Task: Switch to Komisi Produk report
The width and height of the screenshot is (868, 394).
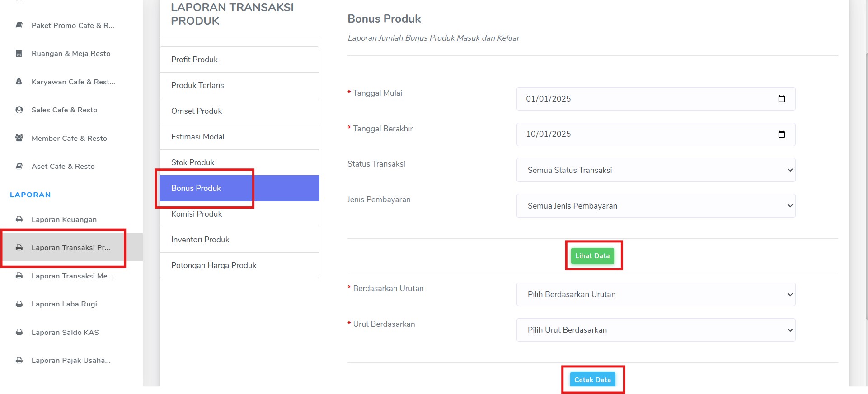Action: pos(239,214)
